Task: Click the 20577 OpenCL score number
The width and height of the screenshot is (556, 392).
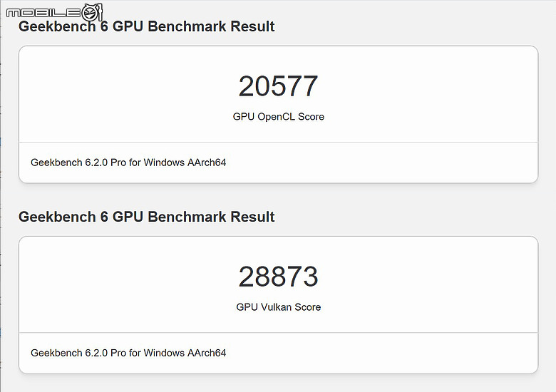Action: click(x=278, y=86)
